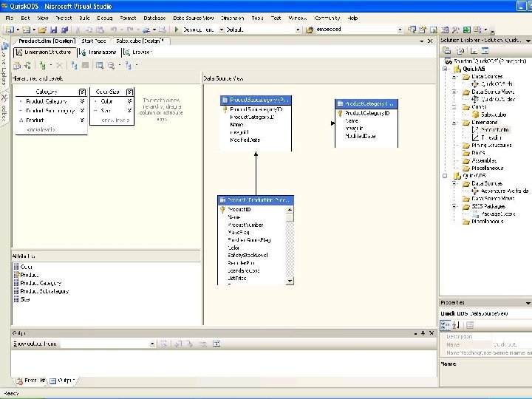Image resolution: width=532 pixels, height=399 pixels.
Task: Open the Show output from dropdown
Action: point(153,344)
